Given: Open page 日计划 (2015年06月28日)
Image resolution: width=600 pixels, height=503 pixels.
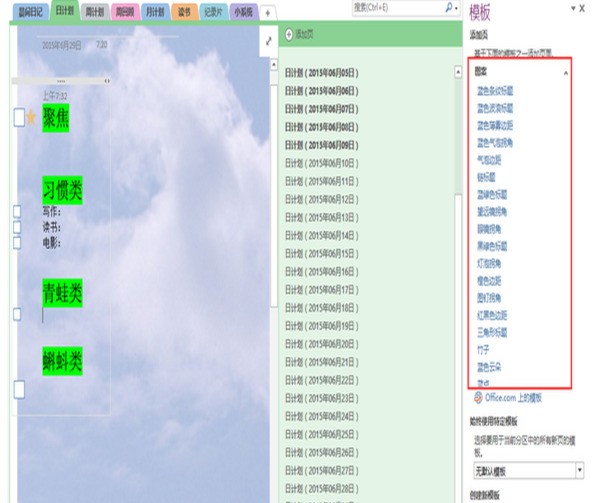Looking at the screenshot, I should point(322,488).
